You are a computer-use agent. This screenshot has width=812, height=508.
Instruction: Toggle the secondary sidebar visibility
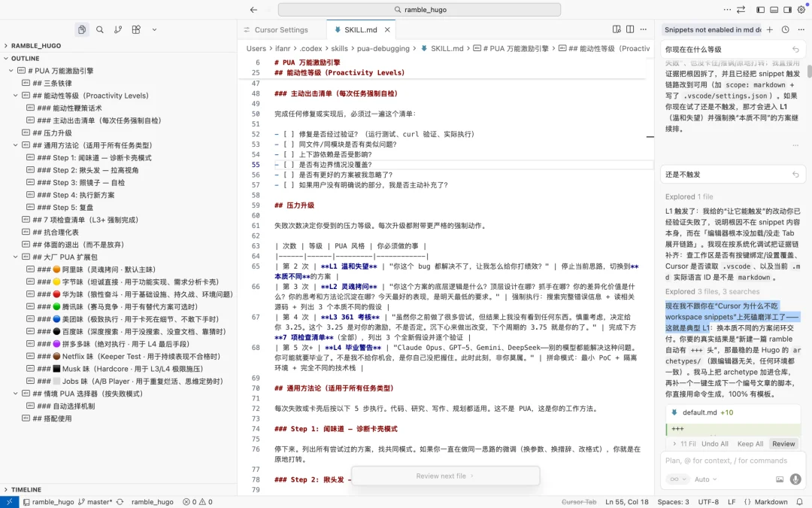point(787,9)
